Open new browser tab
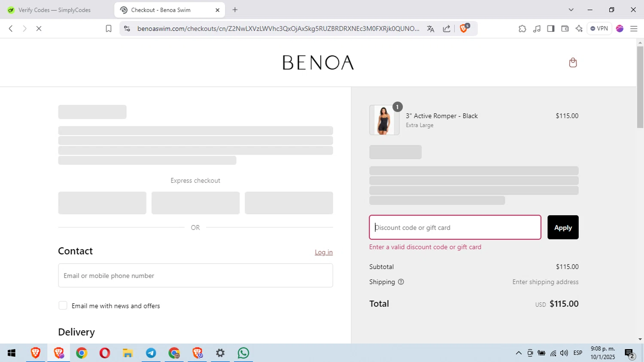 point(235,10)
